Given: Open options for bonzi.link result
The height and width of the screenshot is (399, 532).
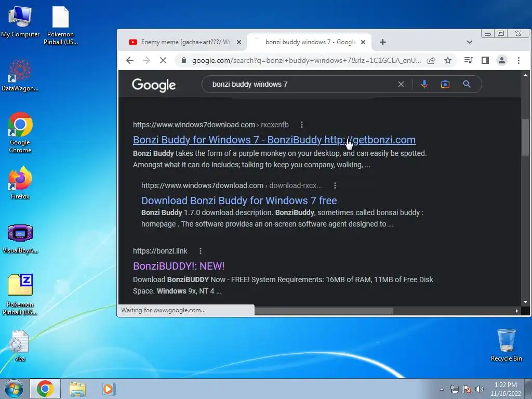Looking at the screenshot, I should [201, 251].
